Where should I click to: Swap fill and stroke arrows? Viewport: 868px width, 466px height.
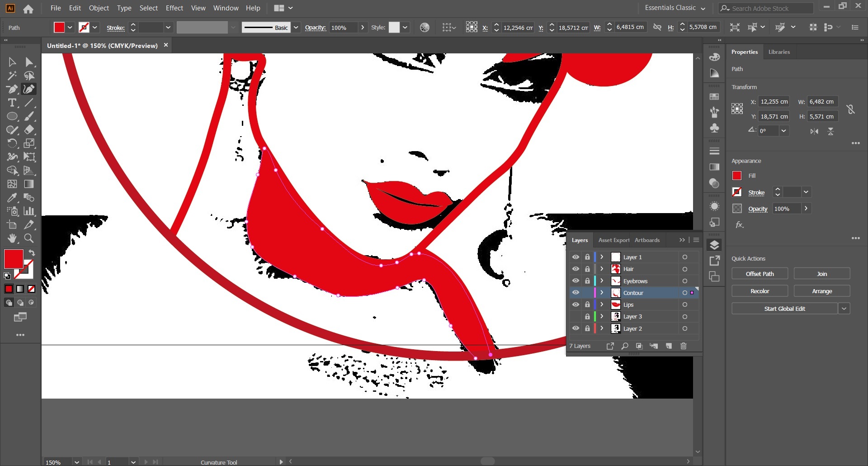tap(32, 253)
